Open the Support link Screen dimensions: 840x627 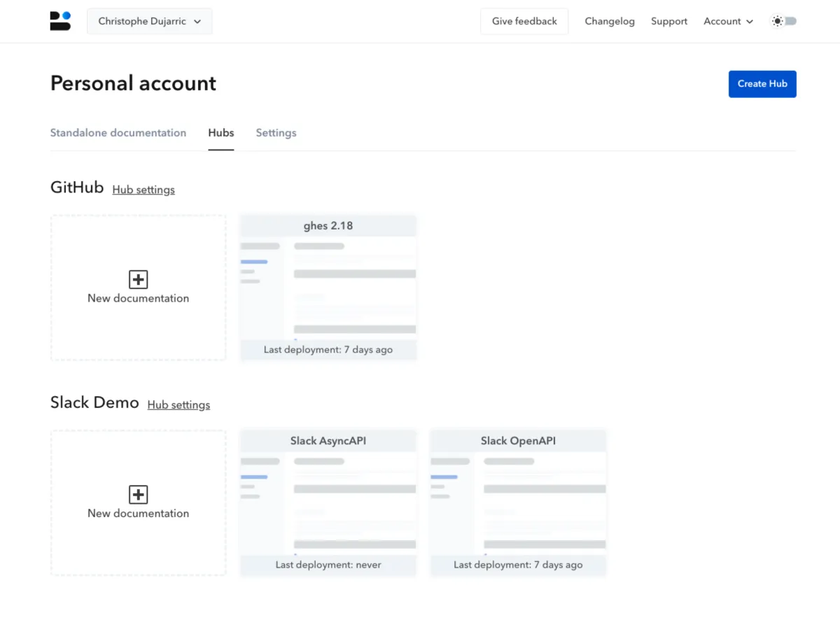pos(669,21)
